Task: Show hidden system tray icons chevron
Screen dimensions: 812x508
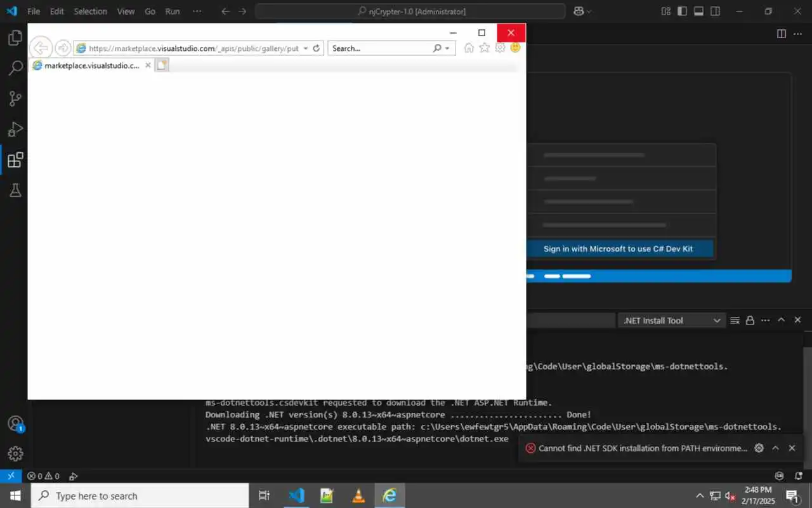Action: click(700, 496)
